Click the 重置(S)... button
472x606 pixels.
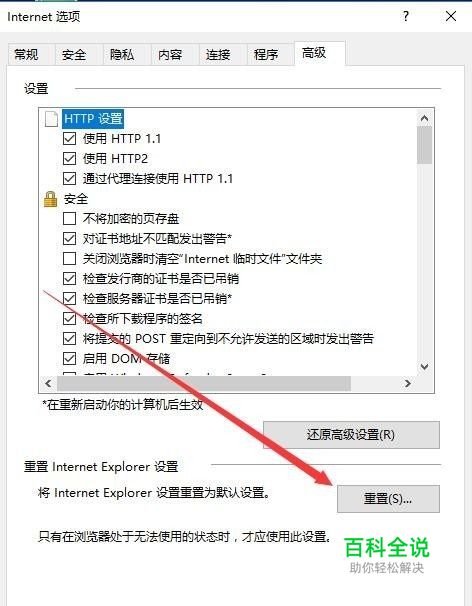[388, 499]
